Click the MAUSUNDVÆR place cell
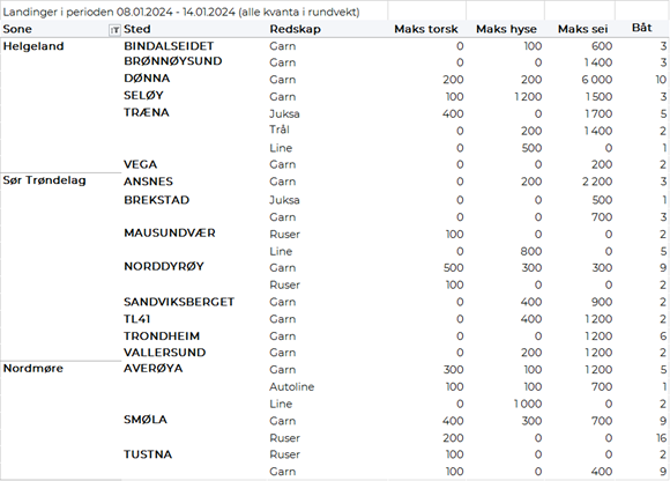Screen dimensions: 670x481 [169, 233]
